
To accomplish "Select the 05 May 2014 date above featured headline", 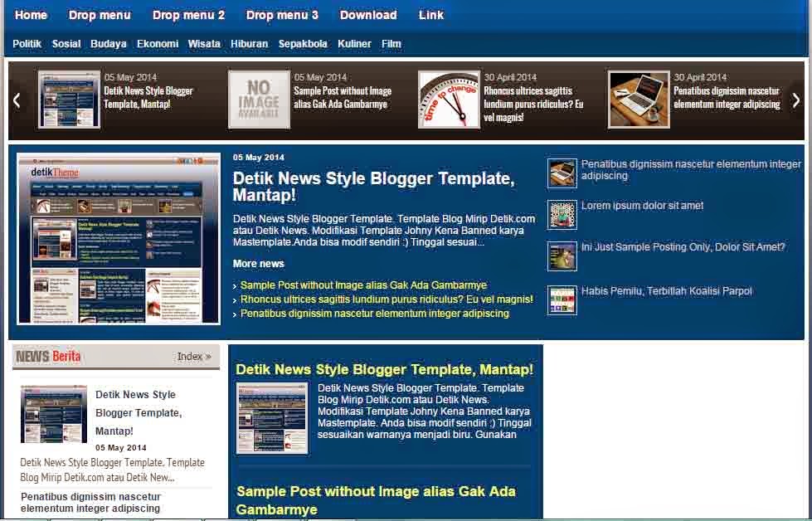I will click(259, 158).
